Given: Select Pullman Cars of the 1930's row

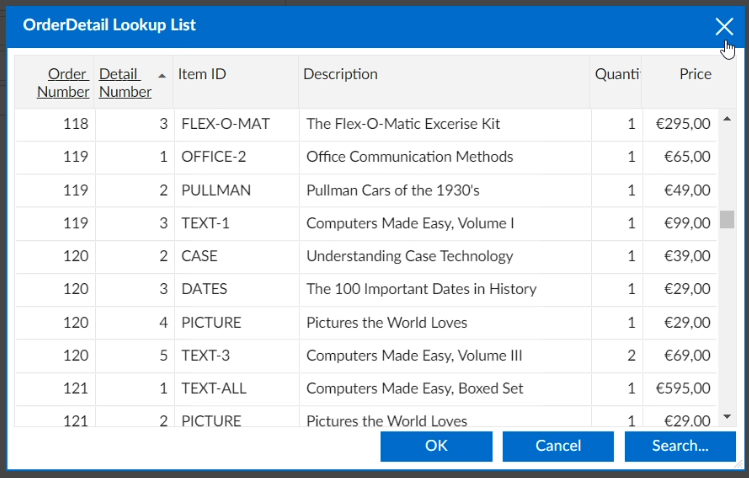Looking at the screenshot, I should point(392,190).
